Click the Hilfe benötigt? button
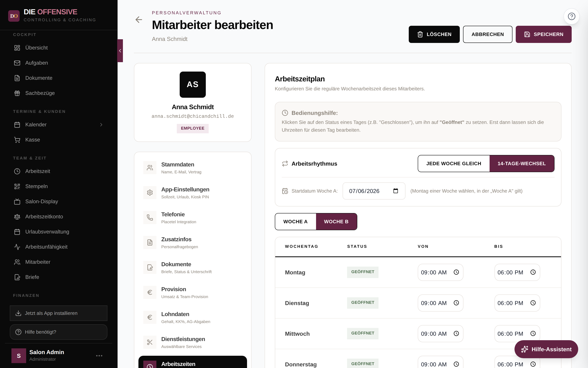 pos(59,332)
